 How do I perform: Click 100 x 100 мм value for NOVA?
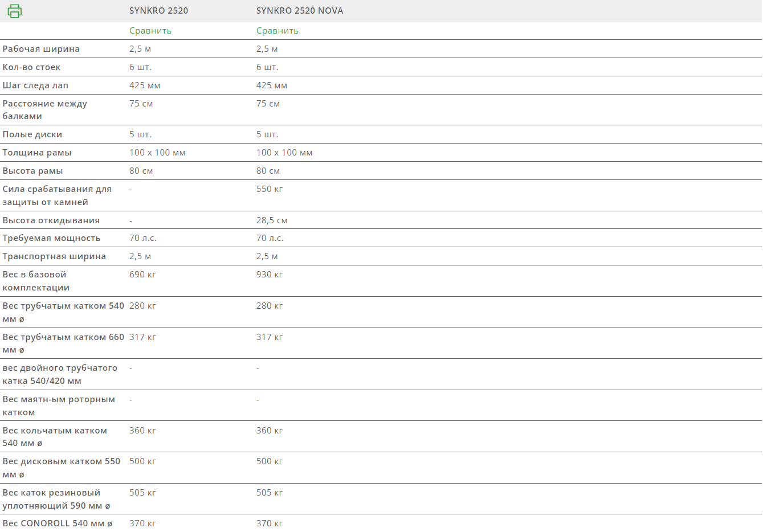point(284,153)
